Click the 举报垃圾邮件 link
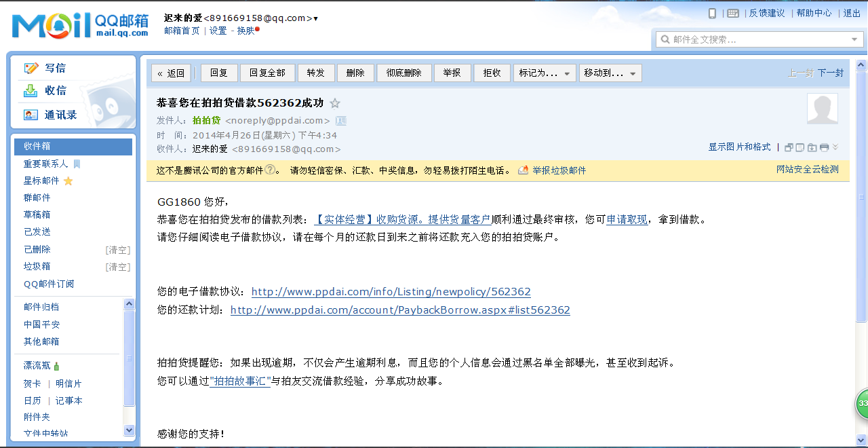Image resolution: width=868 pixels, height=448 pixels. point(559,170)
